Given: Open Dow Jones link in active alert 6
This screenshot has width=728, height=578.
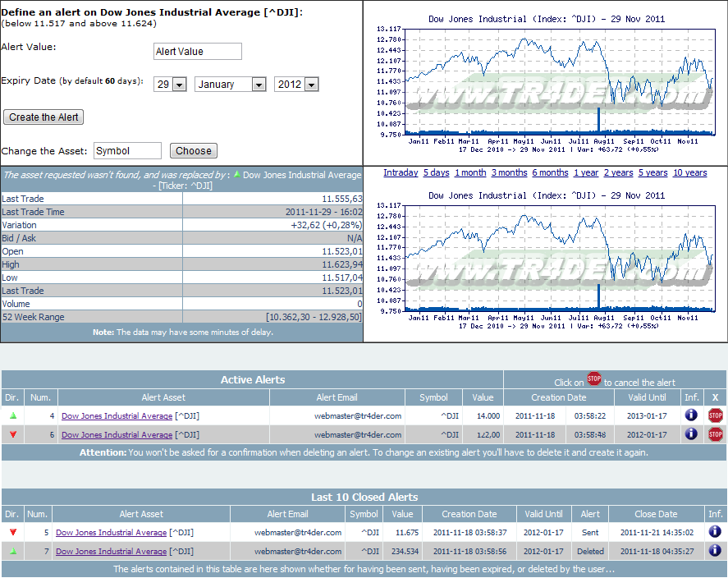Looking at the screenshot, I should (x=117, y=435).
